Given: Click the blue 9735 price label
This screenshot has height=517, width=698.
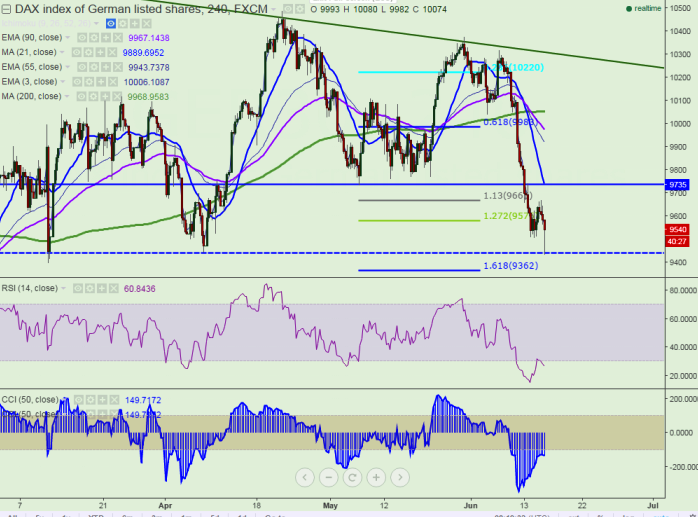Looking at the screenshot, I should tap(678, 184).
